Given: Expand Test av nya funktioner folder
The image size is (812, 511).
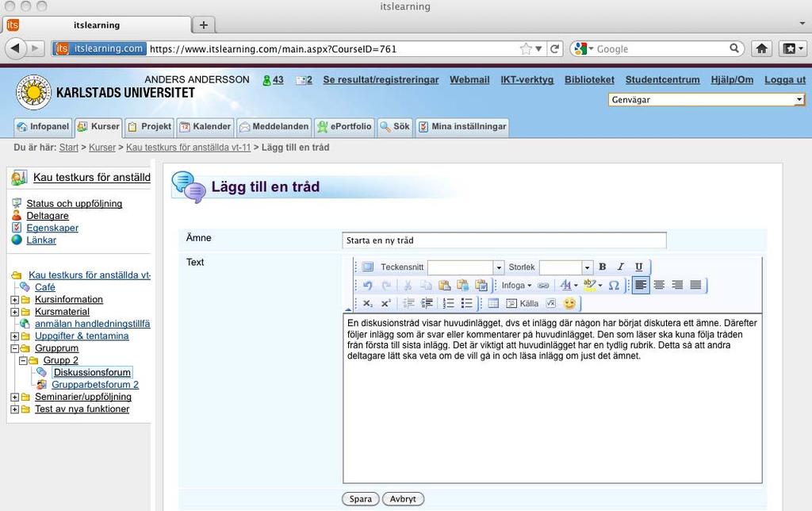Looking at the screenshot, I should click(x=14, y=409).
